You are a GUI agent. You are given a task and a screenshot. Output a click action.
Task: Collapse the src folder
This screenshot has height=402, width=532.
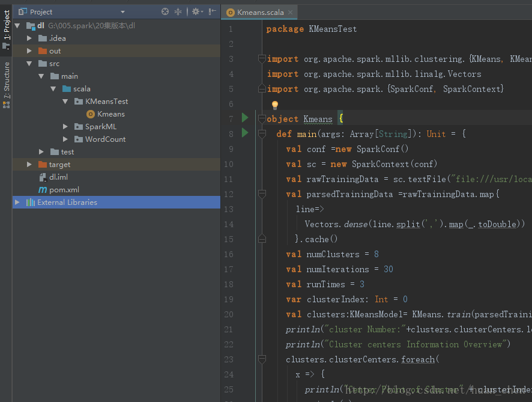29,64
